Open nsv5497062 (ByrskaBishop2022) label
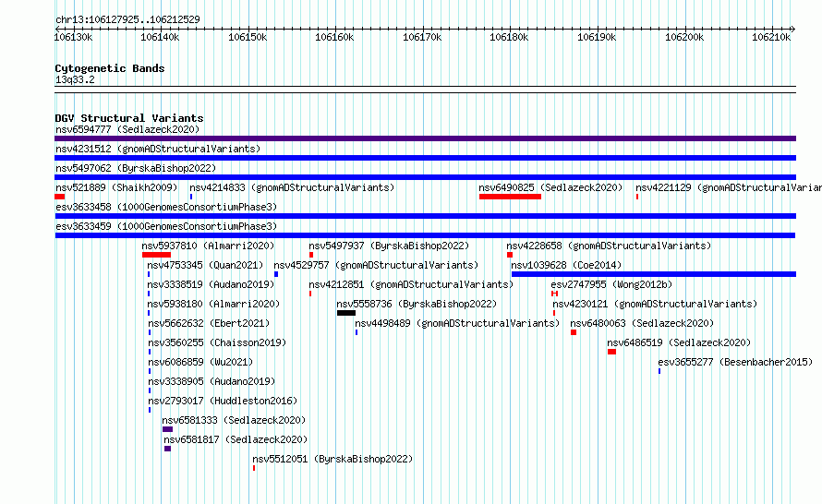 pyautogui.click(x=136, y=168)
